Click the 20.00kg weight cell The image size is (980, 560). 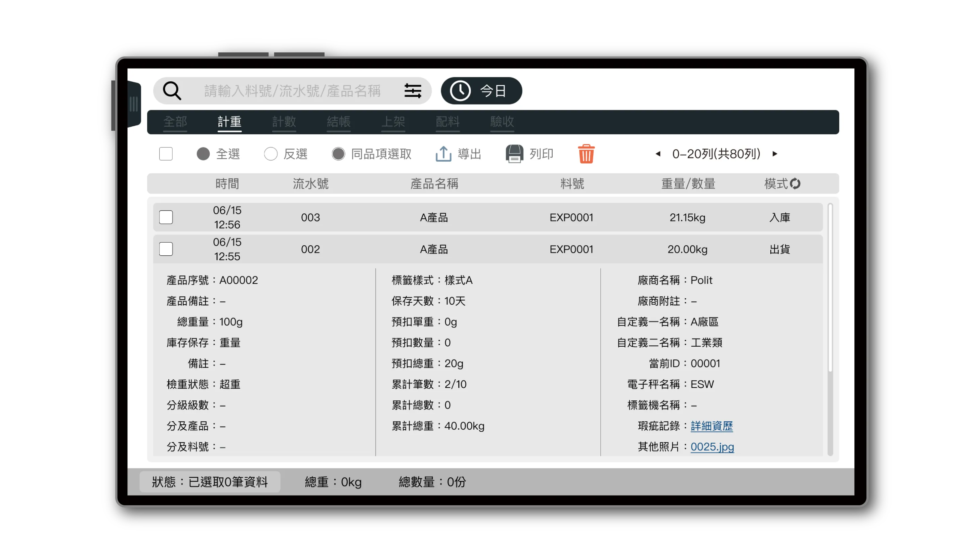point(688,249)
